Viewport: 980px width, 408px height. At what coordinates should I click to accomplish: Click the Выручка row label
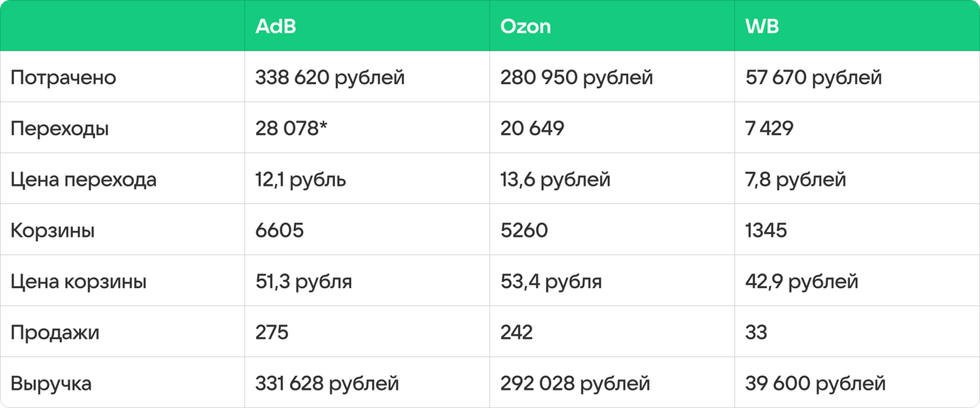coord(51,383)
